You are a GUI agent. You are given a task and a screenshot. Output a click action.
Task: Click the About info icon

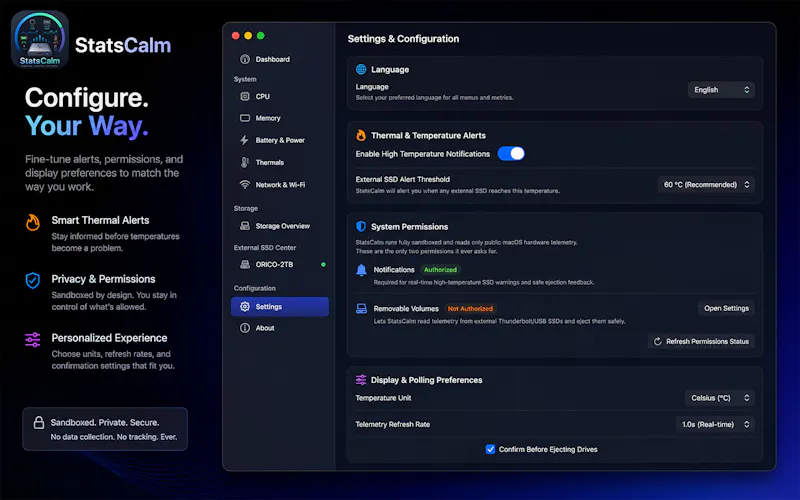245,328
